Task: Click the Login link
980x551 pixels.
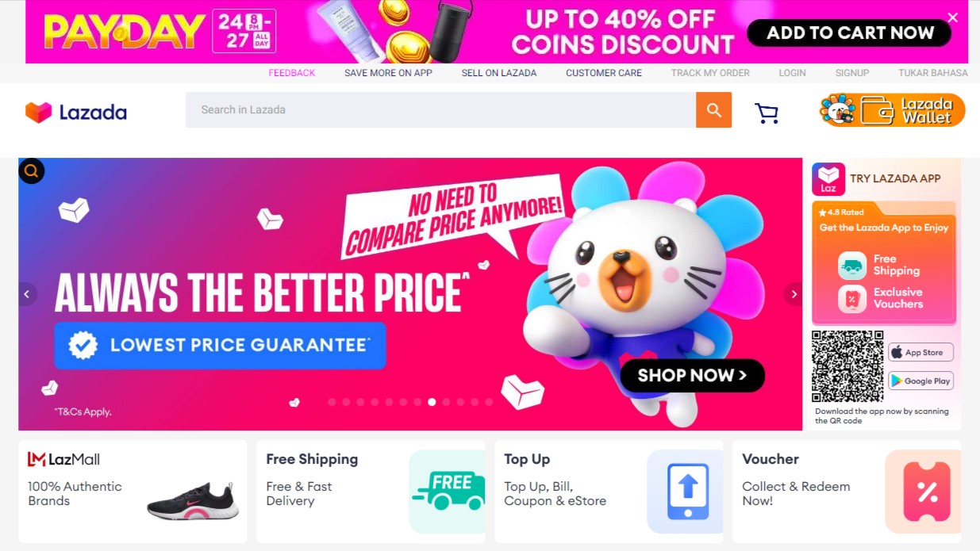Action: 792,73
